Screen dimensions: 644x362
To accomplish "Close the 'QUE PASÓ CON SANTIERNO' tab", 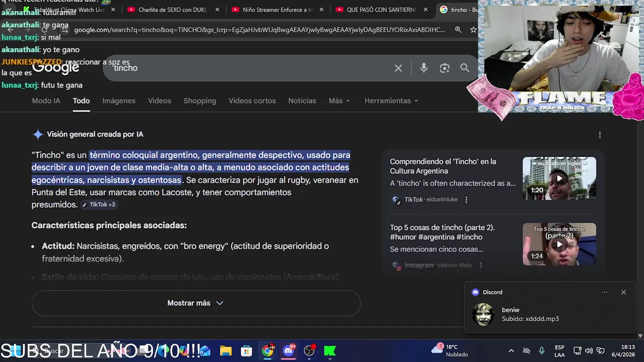I will pyautogui.click(x=426, y=10).
